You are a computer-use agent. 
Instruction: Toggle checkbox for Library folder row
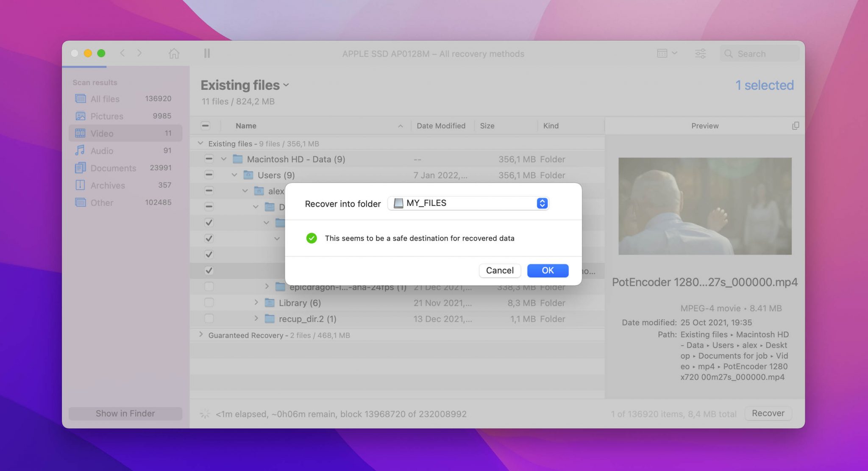pyautogui.click(x=208, y=302)
